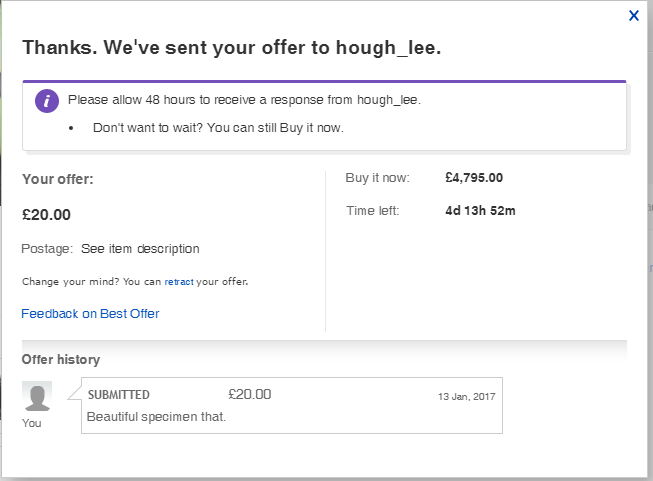Click the 4d 13h 52m time left value

pos(480,211)
